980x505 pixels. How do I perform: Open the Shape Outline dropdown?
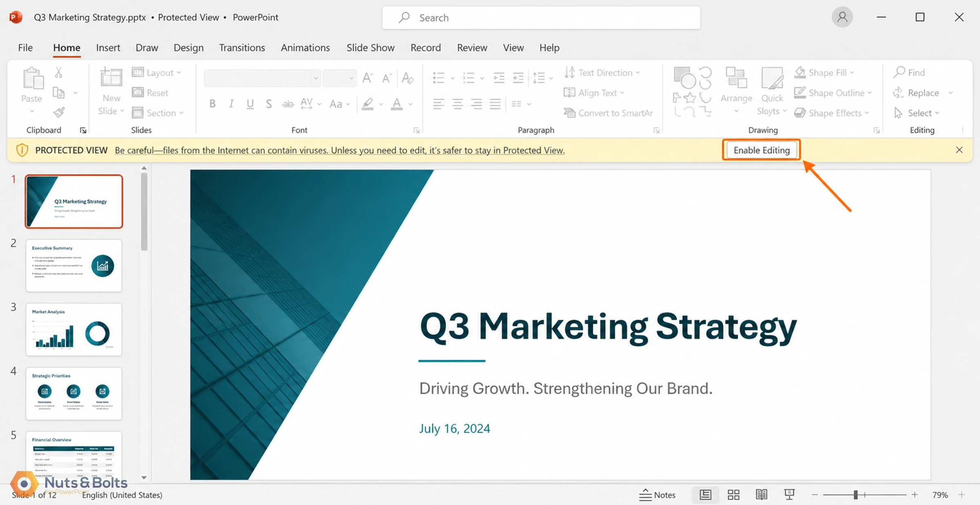coord(833,93)
